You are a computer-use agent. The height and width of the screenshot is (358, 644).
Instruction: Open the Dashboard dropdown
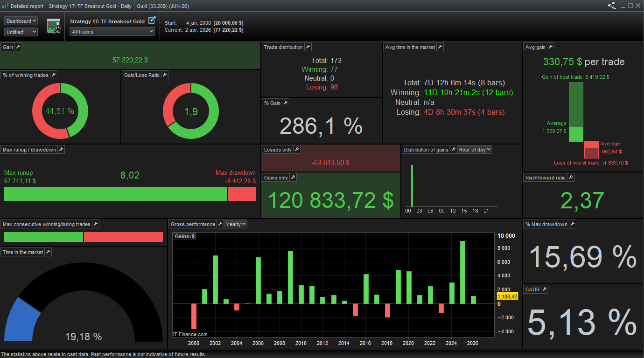coord(21,21)
